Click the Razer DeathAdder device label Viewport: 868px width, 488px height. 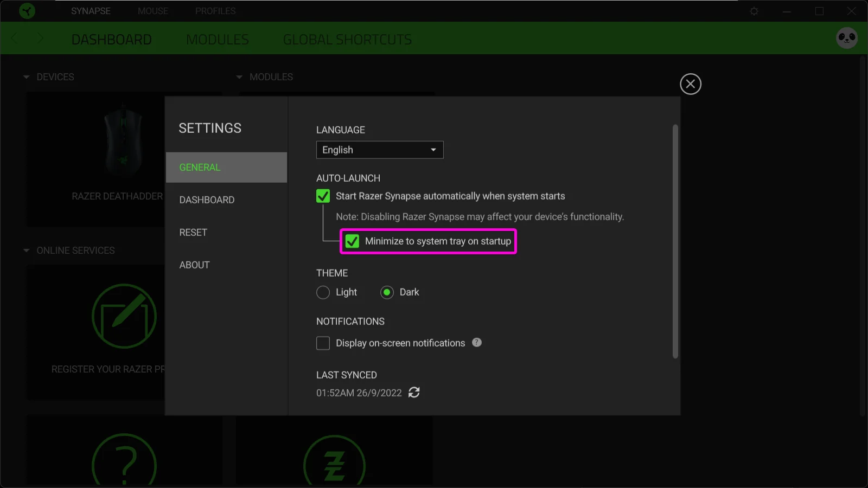coord(117,196)
